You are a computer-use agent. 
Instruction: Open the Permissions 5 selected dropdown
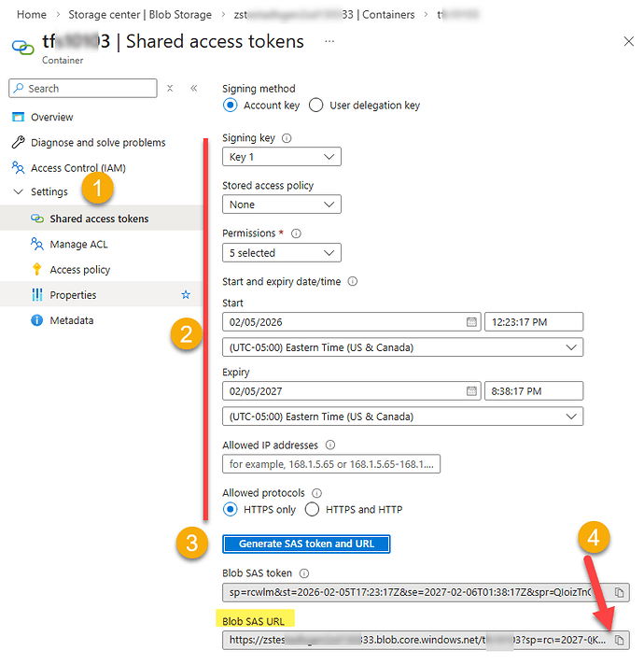282,253
